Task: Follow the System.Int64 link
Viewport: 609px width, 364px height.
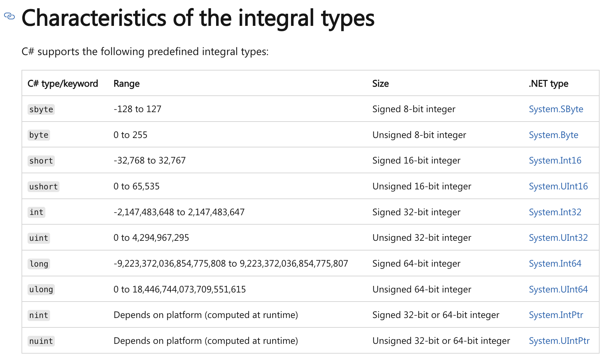Action: [555, 264]
